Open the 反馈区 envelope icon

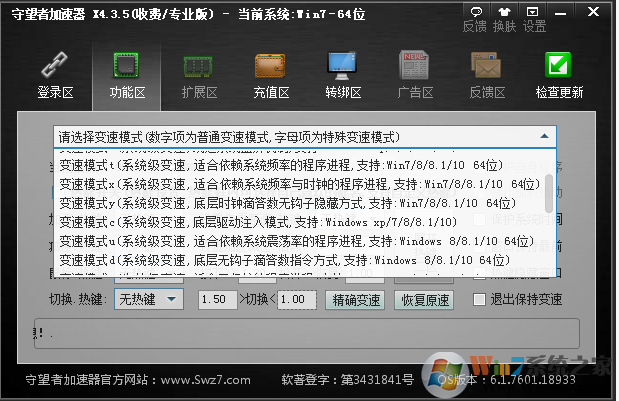(x=486, y=66)
